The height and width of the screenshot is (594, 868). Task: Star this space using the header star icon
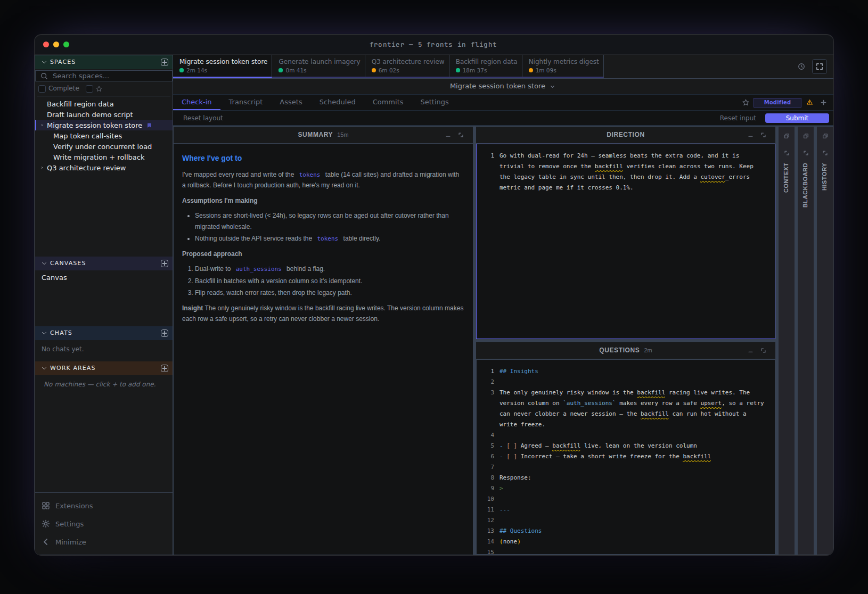click(x=746, y=102)
